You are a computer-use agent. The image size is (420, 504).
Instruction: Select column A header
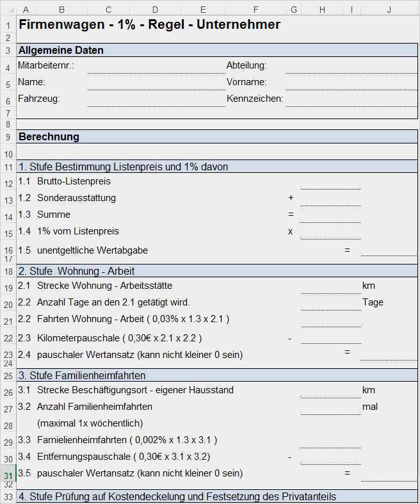coord(26,9)
